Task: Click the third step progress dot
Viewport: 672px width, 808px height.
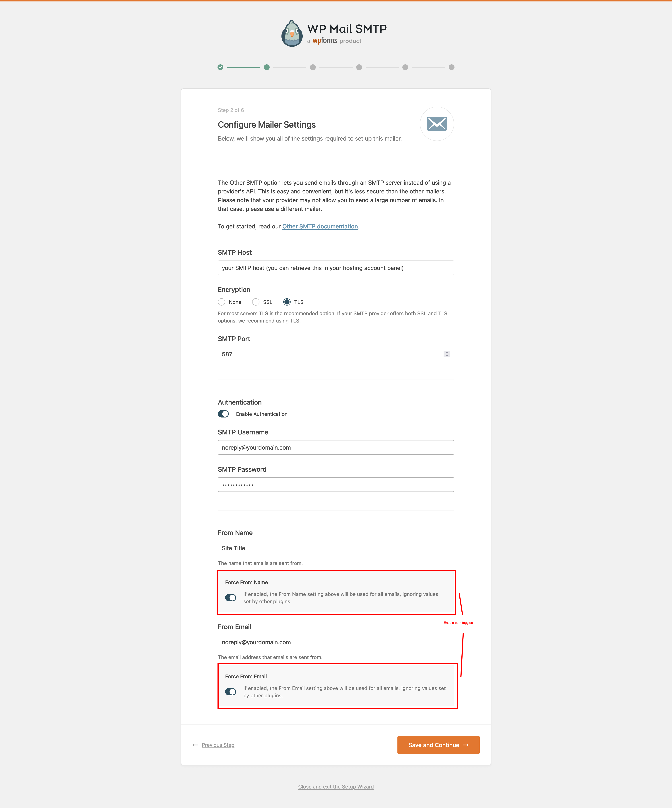Action: (313, 67)
